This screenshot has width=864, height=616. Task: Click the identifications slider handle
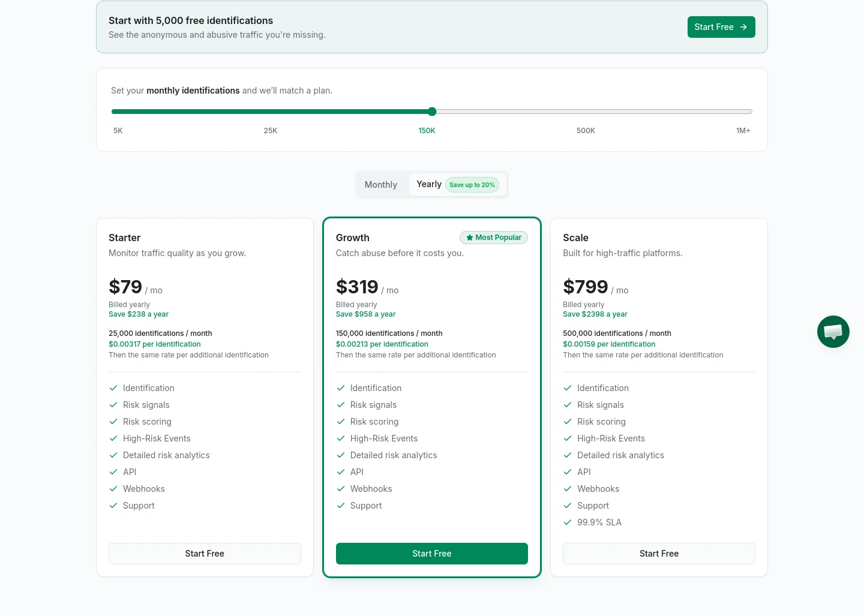[432, 112]
